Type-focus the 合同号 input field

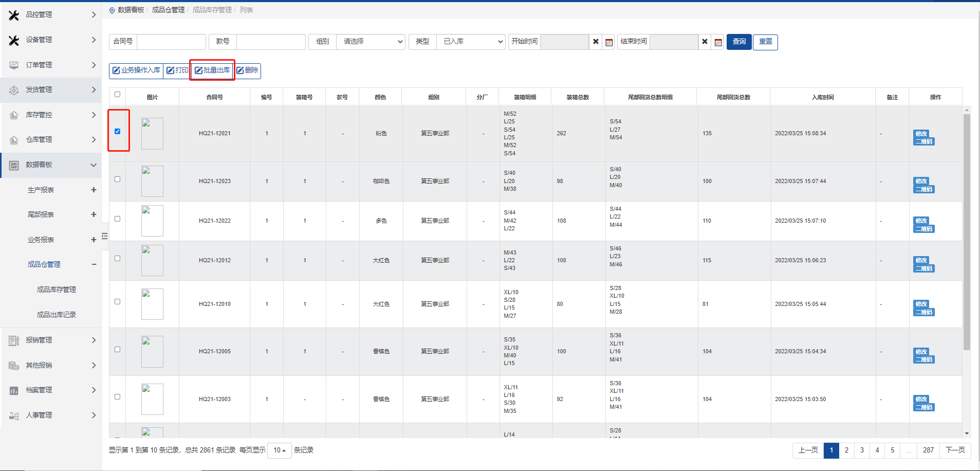(171, 42)
